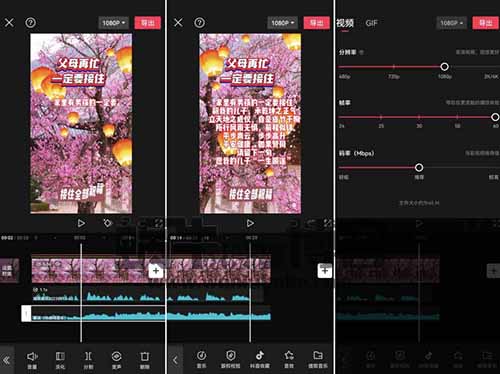
Task: Select the 50 frame rate label
Action: point(457,126)
